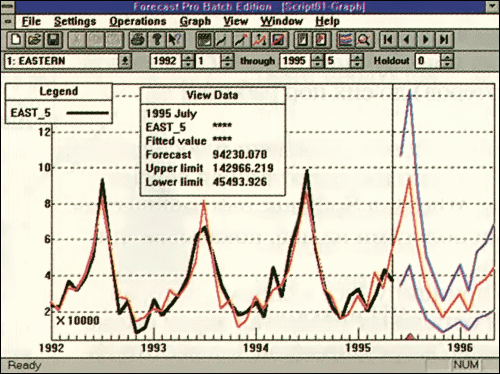Click the Holdout value spinner arrows
The height and width of the screenshot is (374, 500).
coord(447,61)
